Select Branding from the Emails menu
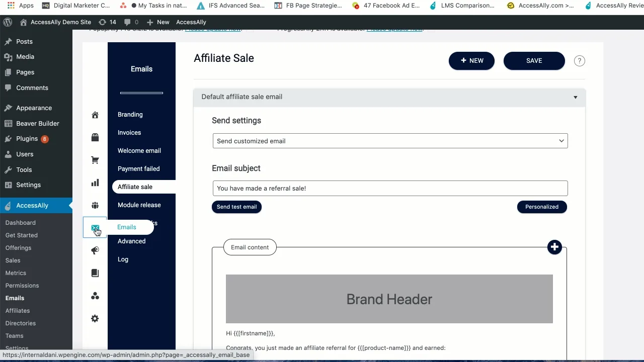The height and width of the screenshot is (362, 644). pyautogui.click(x=130, y=114)
